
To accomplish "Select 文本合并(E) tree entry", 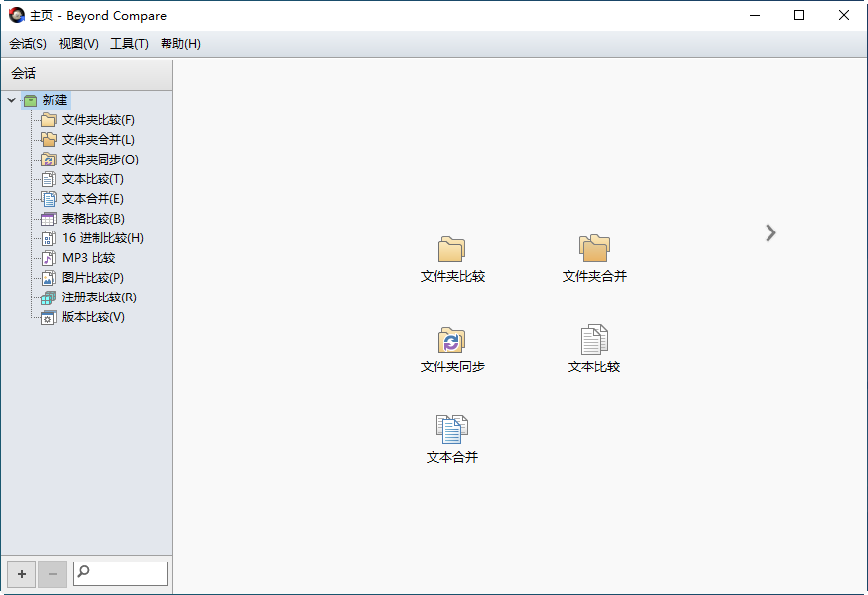I will (x=93, y=199).
